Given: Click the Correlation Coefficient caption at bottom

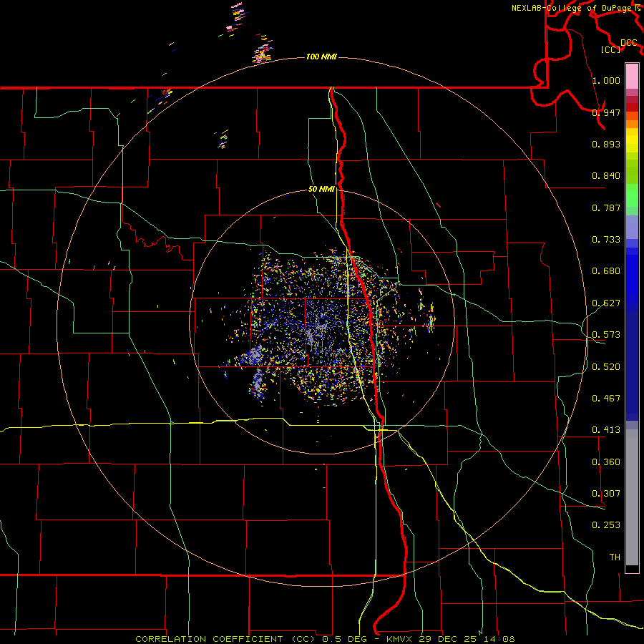Looking at the screenshot, I should tap(326, 639).
